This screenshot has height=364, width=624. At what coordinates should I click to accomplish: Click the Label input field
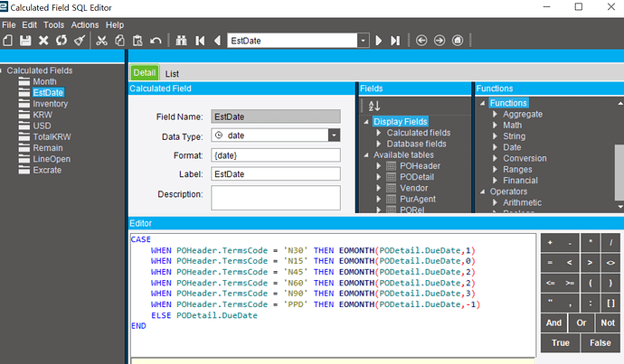pyautogui.click(x=276, y=173)
